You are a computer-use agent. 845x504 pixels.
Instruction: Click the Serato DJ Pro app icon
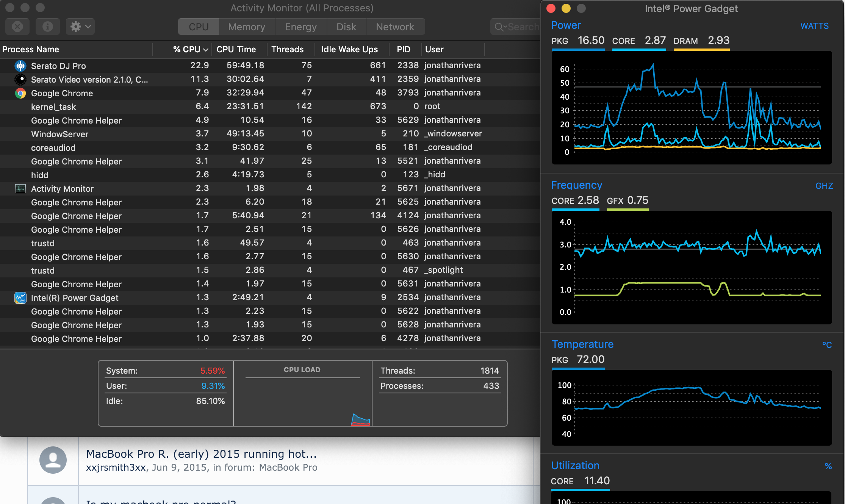click(20, 66)
